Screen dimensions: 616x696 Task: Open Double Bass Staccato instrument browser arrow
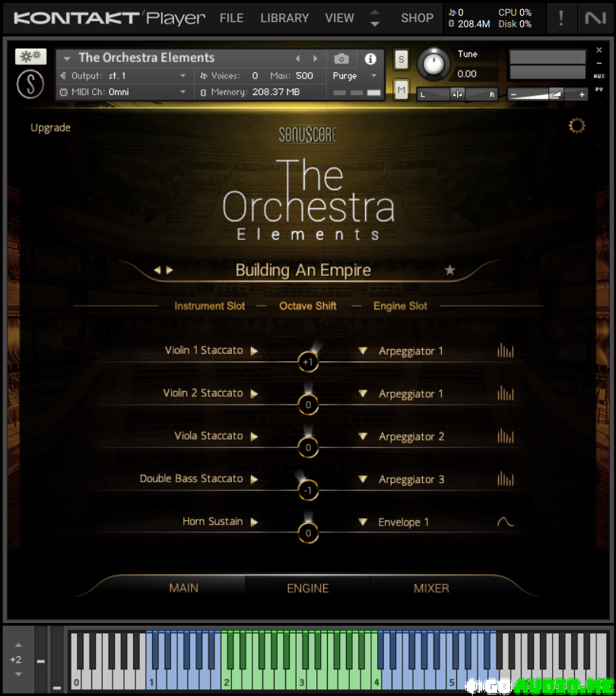(254, 479)
